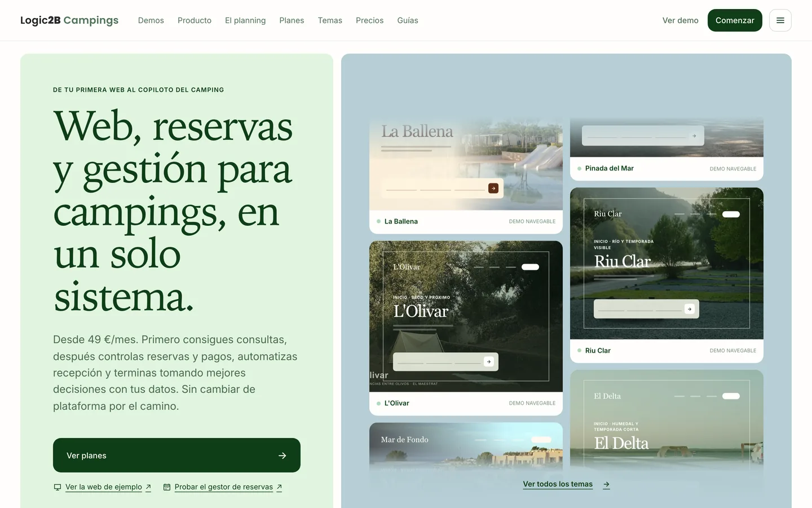Open the L'Olivar demo thumbnail
This screenshot has height=508, width=812.
pyautogui.click(x=466, y=317)
